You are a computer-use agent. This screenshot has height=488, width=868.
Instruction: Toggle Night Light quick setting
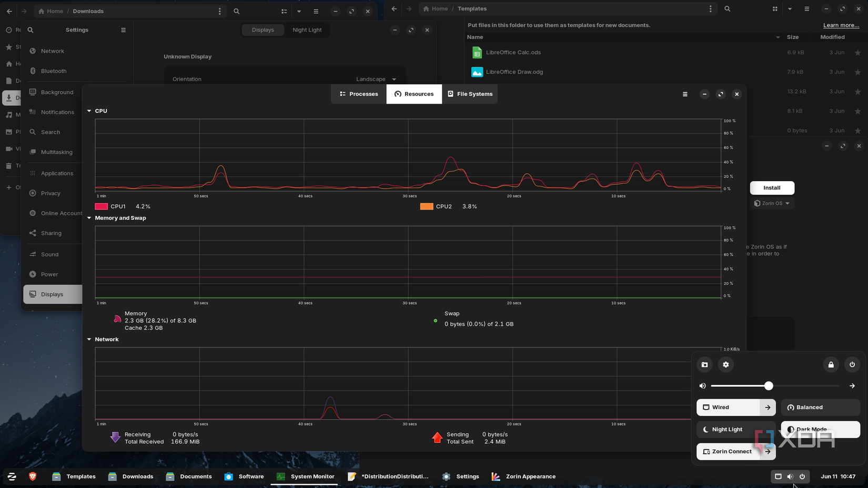[x=736, y=430]
